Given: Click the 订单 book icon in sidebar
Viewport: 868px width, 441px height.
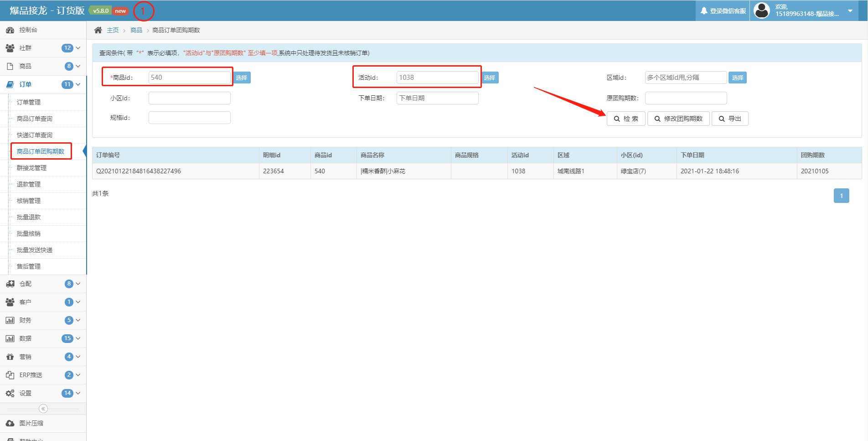Looking at the screenshot, I should click(10, 84).
